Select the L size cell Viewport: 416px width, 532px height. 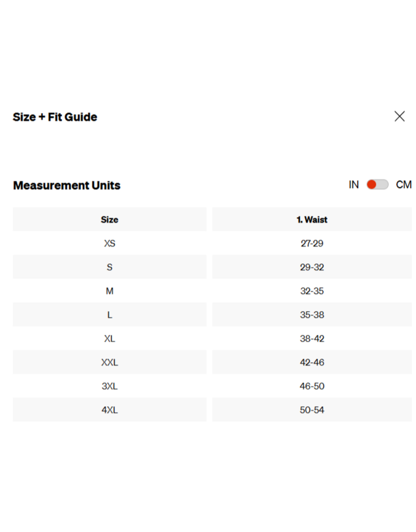(x=109, y=315)
